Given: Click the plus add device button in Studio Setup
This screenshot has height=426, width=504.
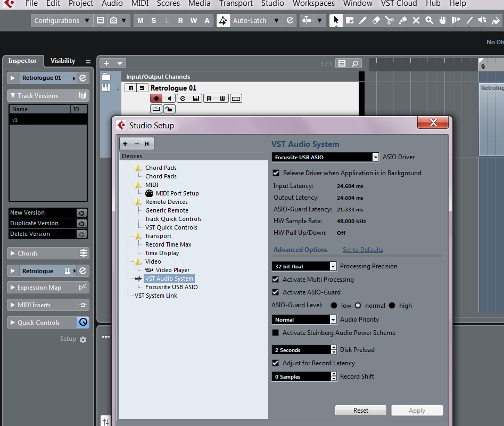Looking at the screenshot, I should [126, 144].
